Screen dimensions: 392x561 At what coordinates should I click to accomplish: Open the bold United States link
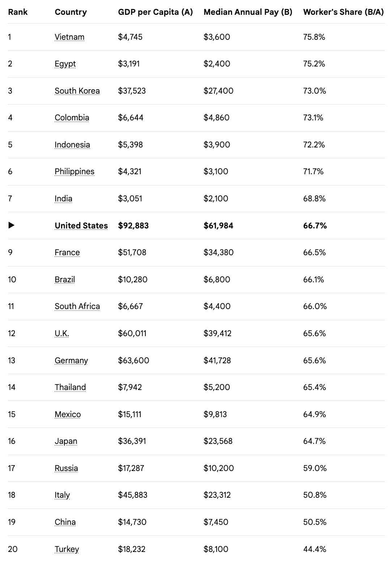81,226
